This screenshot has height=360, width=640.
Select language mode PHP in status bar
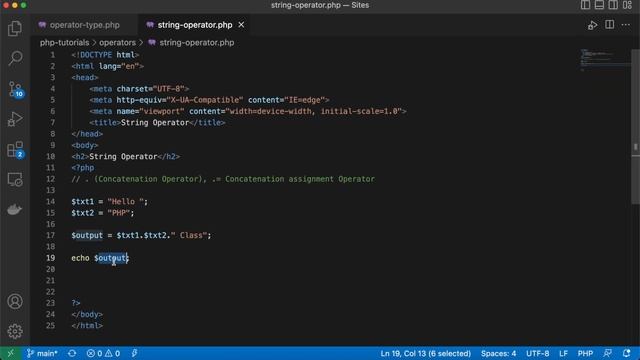pyautogui.click(x=585, y=353)
